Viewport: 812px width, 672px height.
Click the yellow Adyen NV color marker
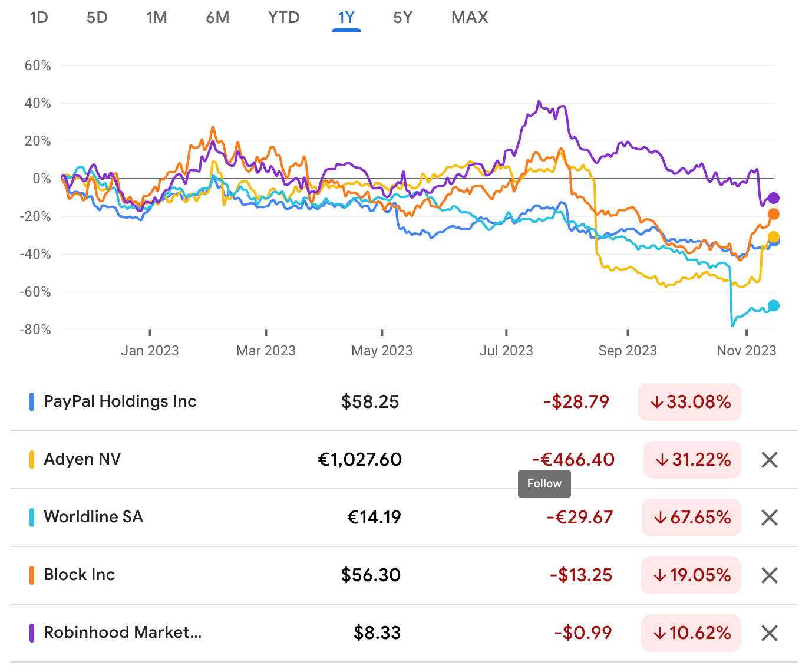32,460
